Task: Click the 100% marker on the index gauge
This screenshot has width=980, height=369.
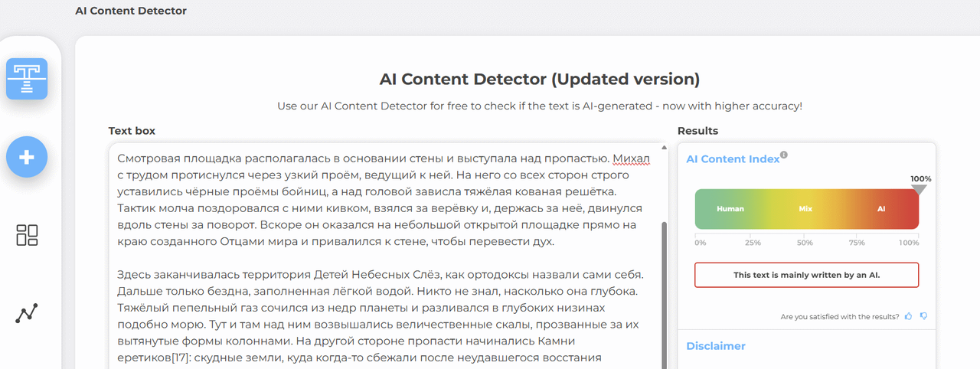Action: coord(920,184)
